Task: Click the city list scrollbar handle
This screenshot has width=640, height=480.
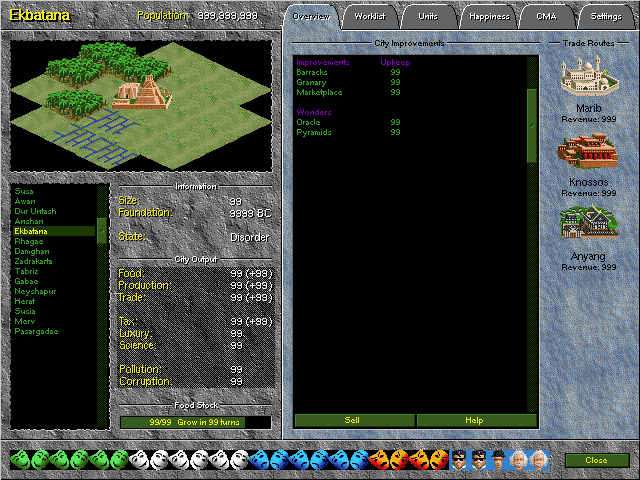Action: click(x=102, y=231)
